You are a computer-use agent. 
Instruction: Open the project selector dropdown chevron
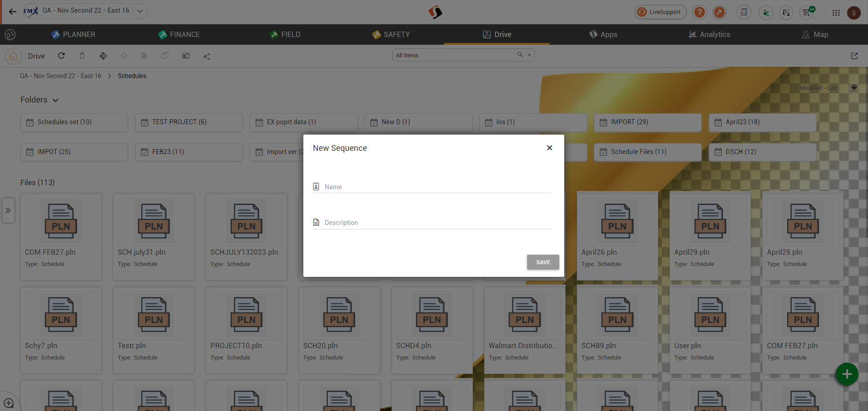pyautogui.click(x=140, y=11)
